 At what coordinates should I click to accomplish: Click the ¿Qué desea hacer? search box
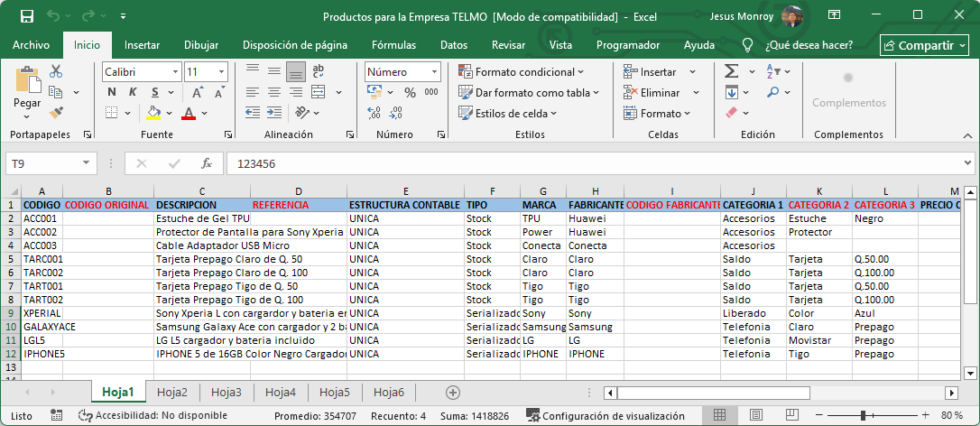pos(809,45)
